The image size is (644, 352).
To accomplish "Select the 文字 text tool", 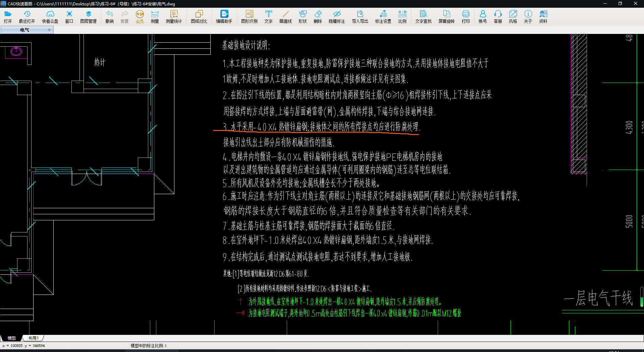I will tap(268, 16).
